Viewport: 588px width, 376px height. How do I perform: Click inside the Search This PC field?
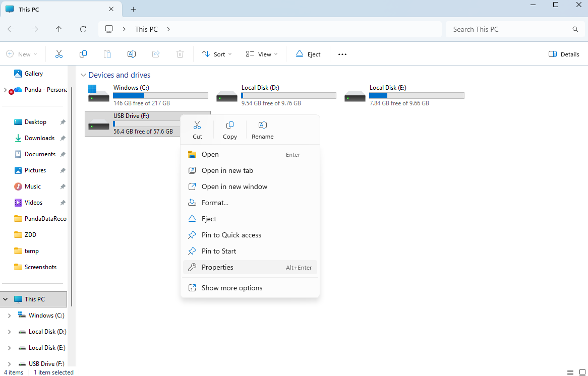pyautogui.click(x=504, y=29)
